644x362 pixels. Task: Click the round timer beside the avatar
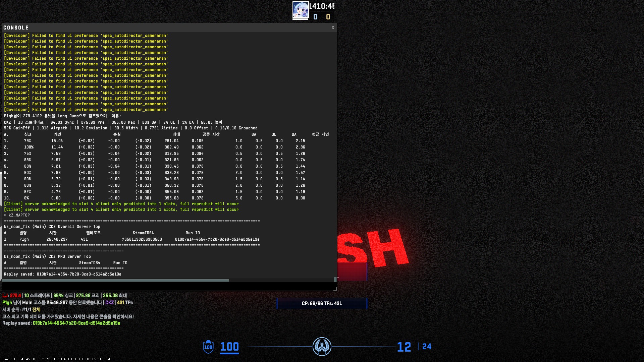(x=322, y=6)
